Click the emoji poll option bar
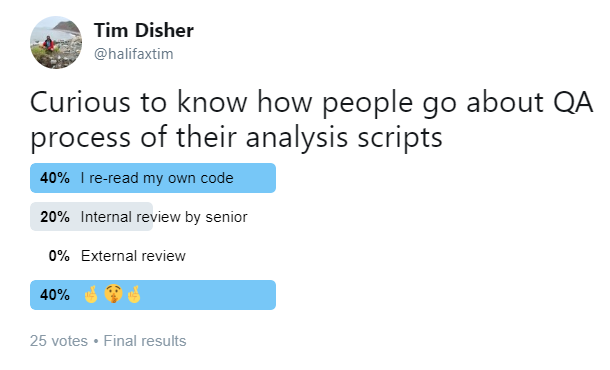 click(153, 295)
